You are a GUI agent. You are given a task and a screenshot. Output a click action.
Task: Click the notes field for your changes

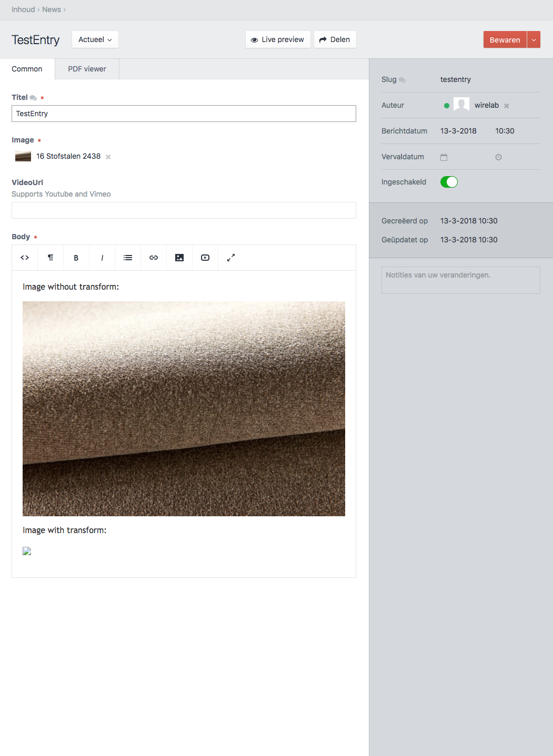460,280
